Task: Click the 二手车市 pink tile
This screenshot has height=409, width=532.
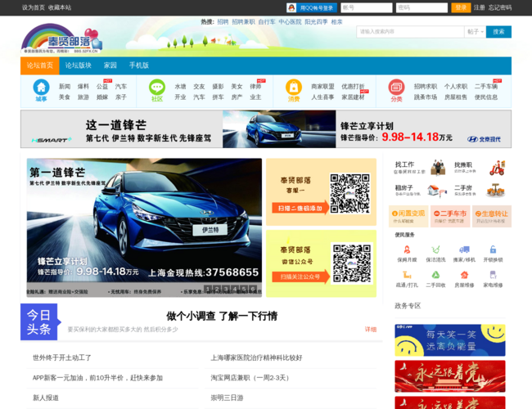Action: click(x=450, y=216)
